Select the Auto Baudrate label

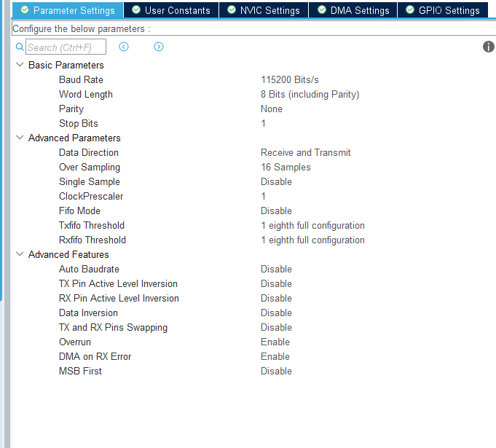(89, 269)
